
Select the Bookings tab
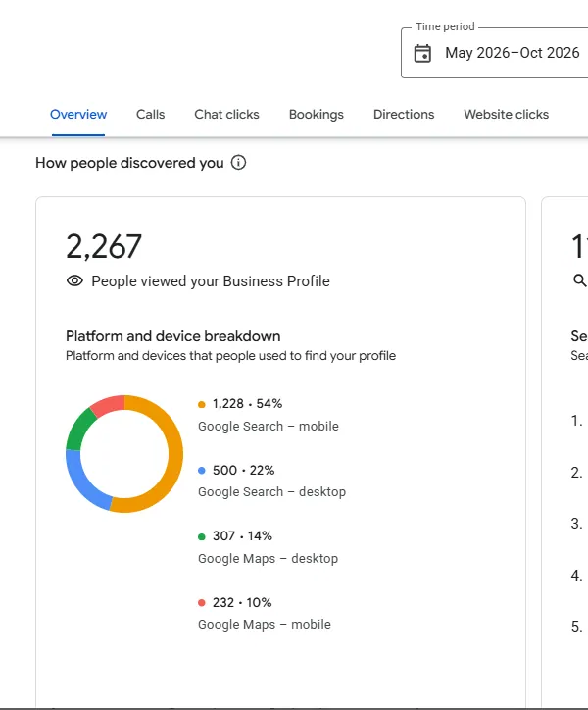pyautogui.click(x=317, y=114)
